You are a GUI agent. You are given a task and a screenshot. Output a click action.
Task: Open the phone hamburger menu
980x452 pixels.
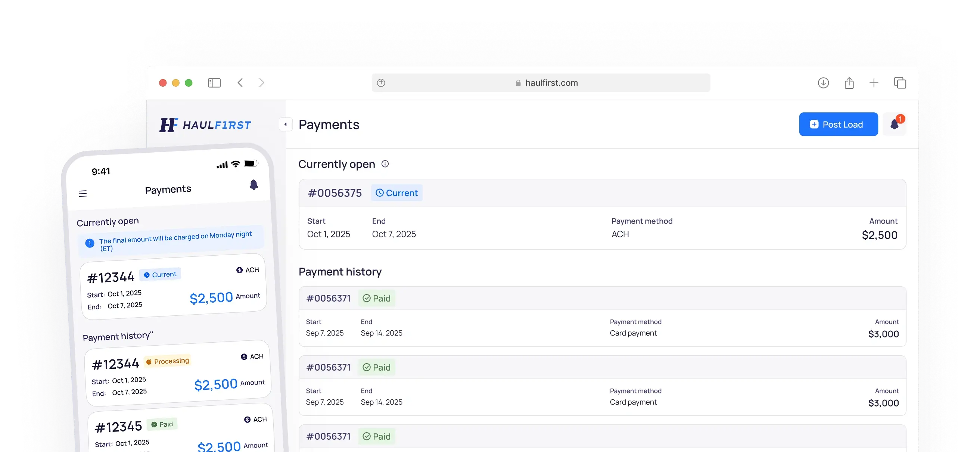[x=83, y=194]
